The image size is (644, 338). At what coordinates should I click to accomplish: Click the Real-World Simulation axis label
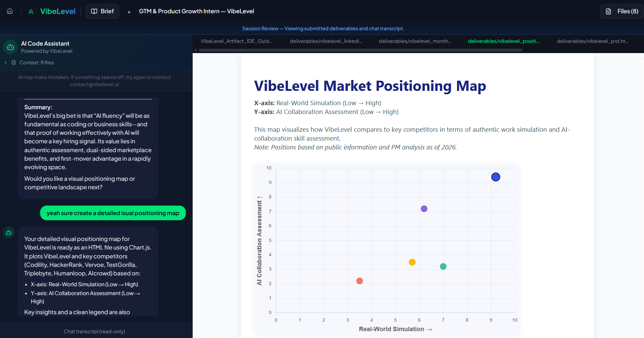click(x=395, y=329)
